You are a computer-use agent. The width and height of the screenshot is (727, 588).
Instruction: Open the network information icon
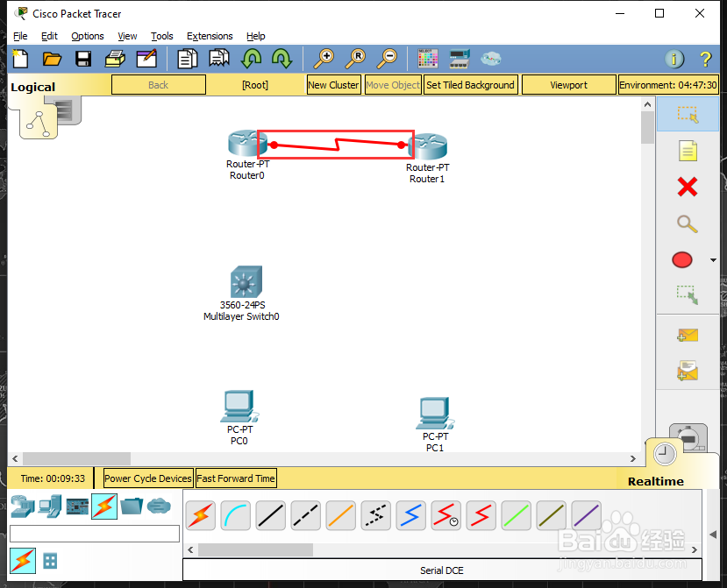click(674, 59)
